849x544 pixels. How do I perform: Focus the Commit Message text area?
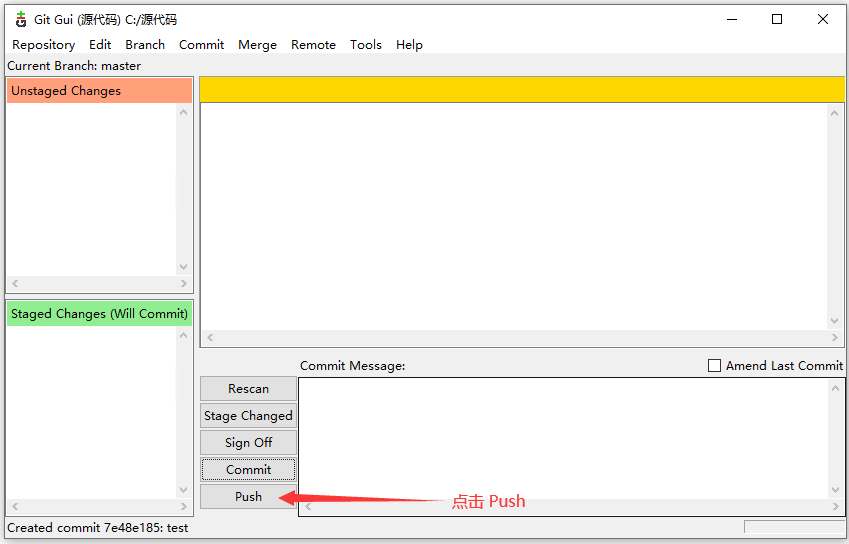coord(563,440)
